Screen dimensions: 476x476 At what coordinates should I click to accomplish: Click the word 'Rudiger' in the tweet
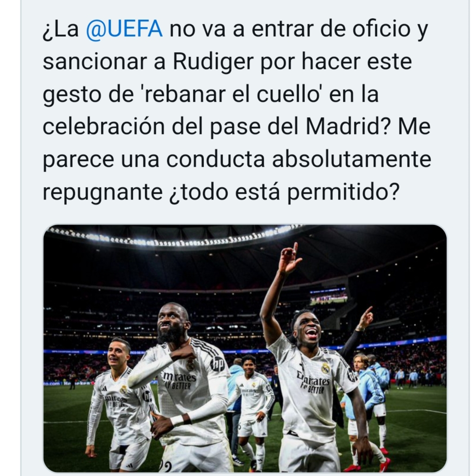(x=213, y=61)
